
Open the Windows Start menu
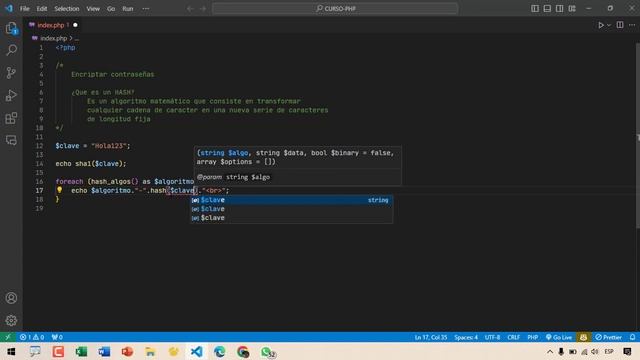pos(11,351)
